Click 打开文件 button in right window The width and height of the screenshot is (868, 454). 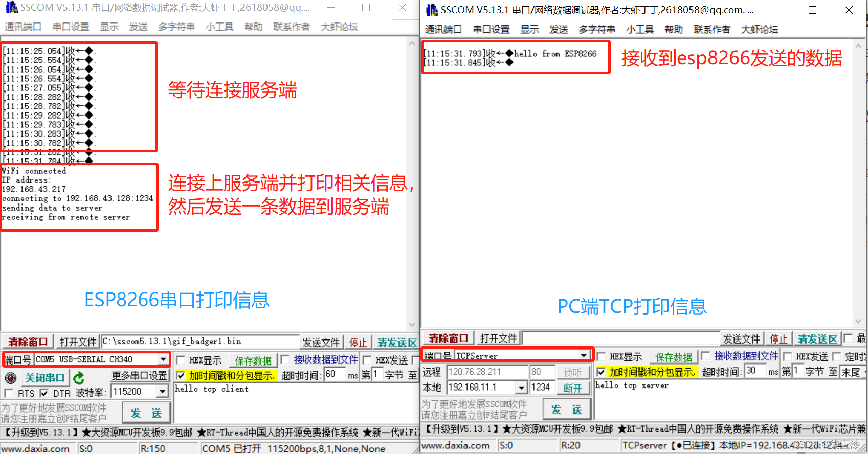click(498, 338)
